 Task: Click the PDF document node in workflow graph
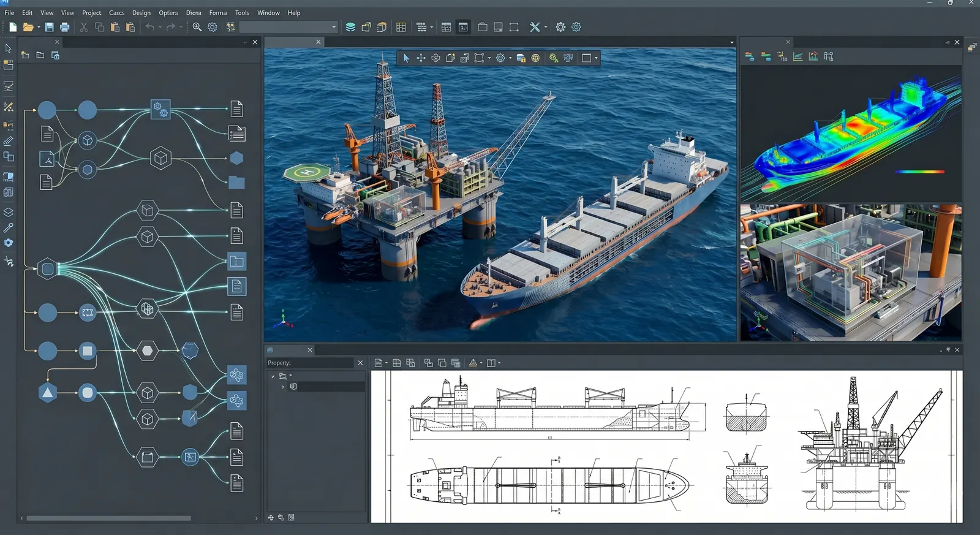[47, 159]
